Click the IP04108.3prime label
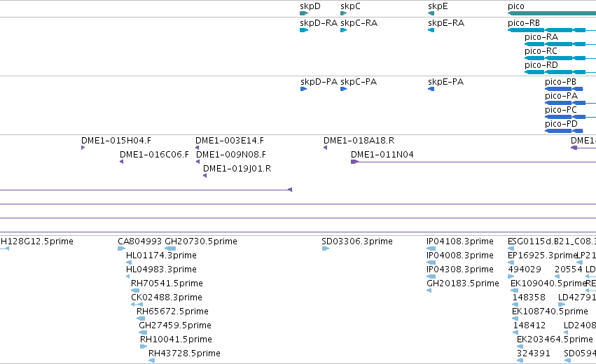The image size is (596, 364). [x=460, y=241]
